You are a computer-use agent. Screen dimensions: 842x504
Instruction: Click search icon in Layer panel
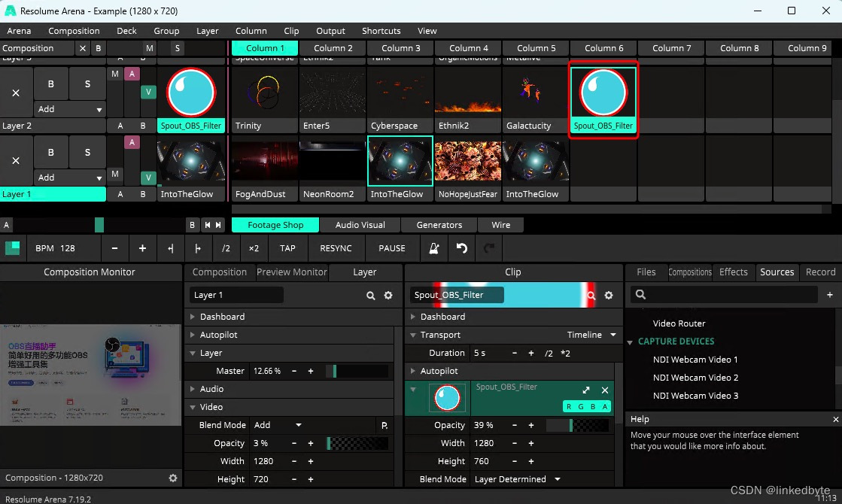pyautogui.click(x=370, y=295)
